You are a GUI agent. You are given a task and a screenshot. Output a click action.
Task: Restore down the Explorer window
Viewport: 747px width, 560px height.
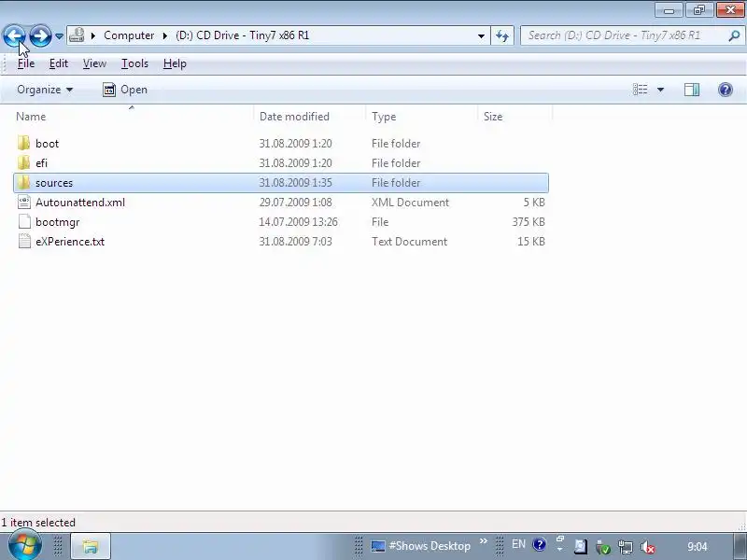pos(698,9)
